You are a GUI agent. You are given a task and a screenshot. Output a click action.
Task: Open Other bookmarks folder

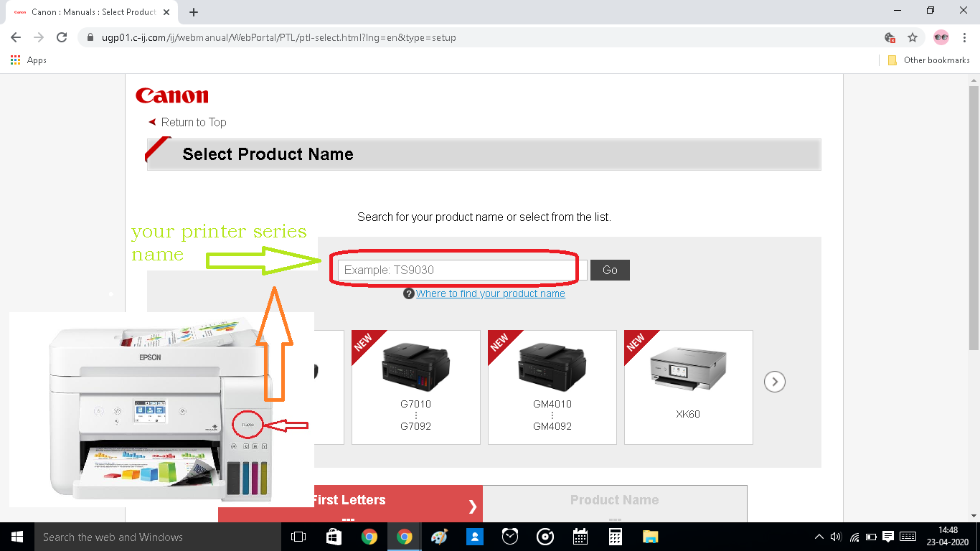pyautogui.click(x=928, y=60)
